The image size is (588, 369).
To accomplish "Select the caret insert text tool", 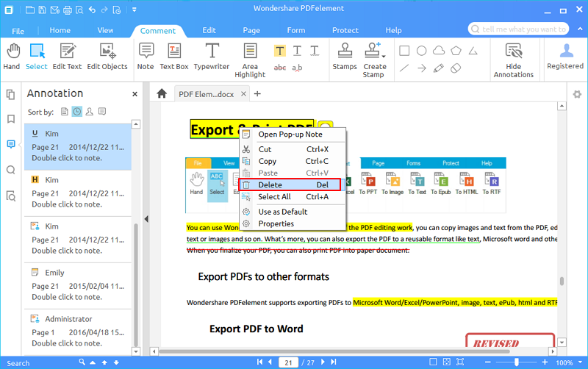I will (297, 68).
